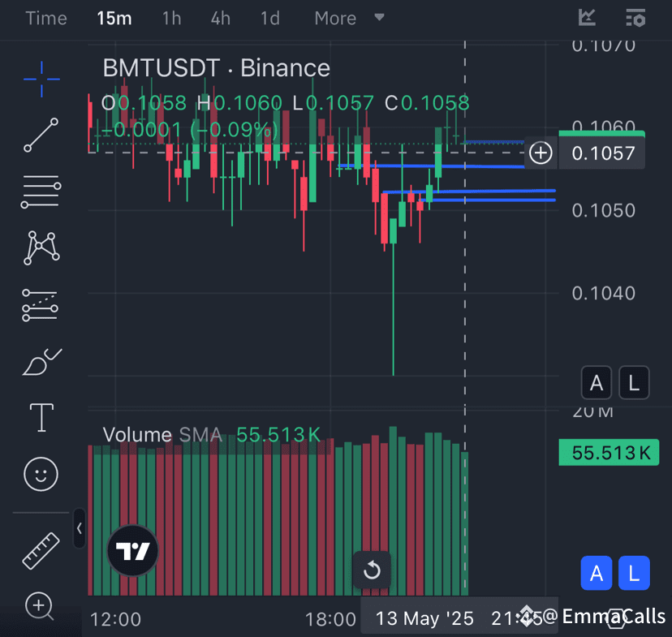Select the crosshair tool
This screenshot has width=672, height=637.
pyautogui.click(x=41, y=80)
